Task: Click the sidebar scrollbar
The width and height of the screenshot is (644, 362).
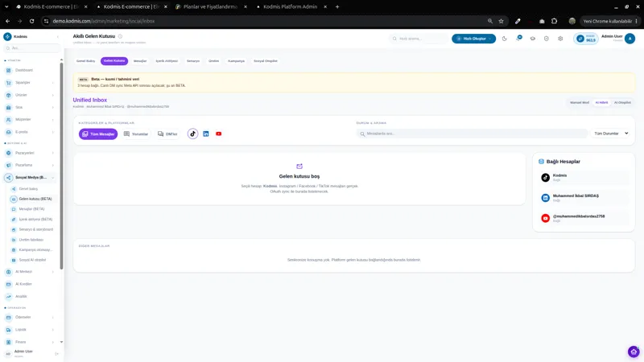Action: tap(62, 164)
